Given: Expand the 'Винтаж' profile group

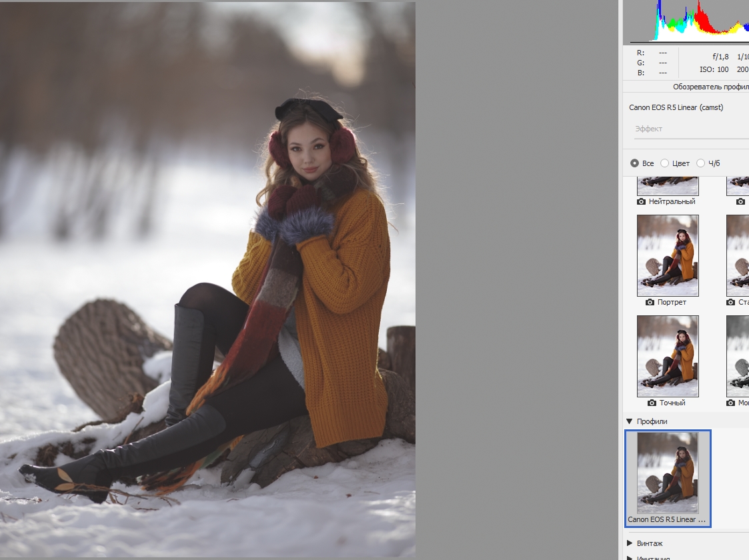Looking at the screenshot, I should click(630, 543).
